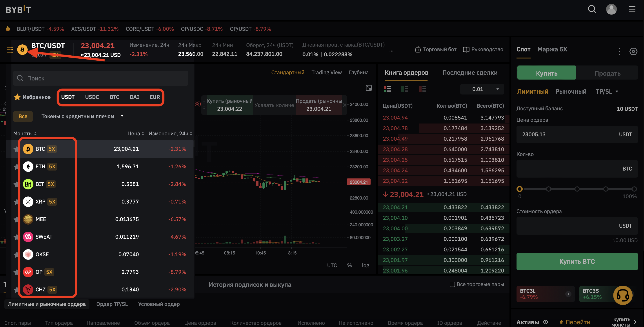Open order form settings gear icon
This screenshot has height=327, width=644.
pos(633,51)
